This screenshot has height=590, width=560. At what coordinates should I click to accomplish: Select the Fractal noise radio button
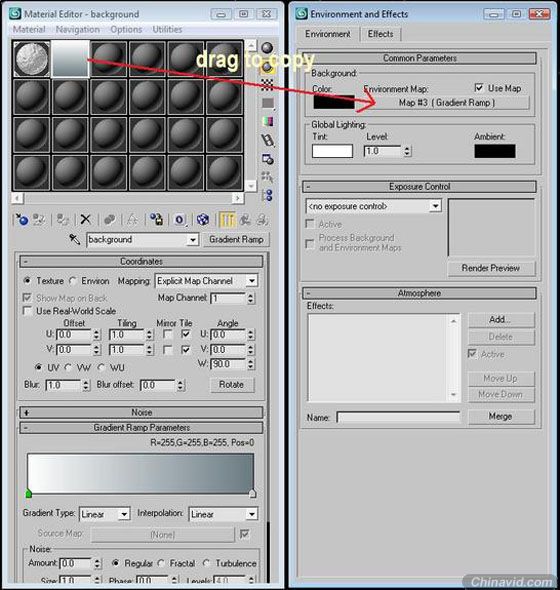click(161, 563)
